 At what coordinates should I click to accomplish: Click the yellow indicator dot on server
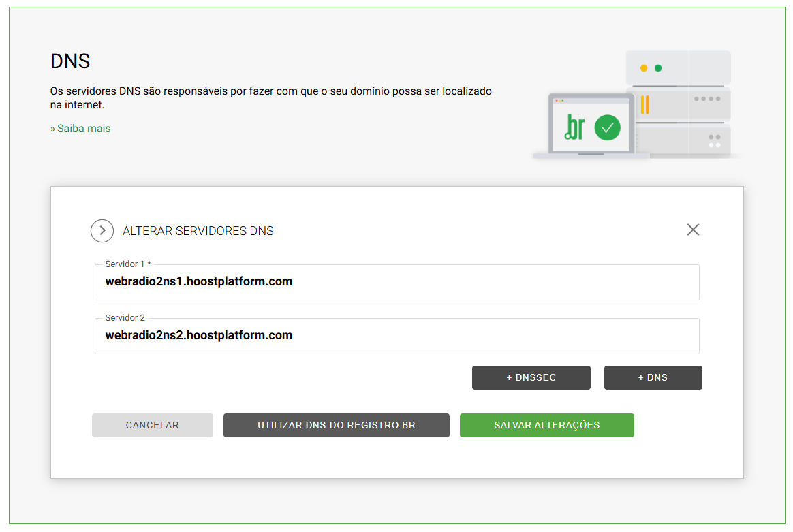(644, 68)
